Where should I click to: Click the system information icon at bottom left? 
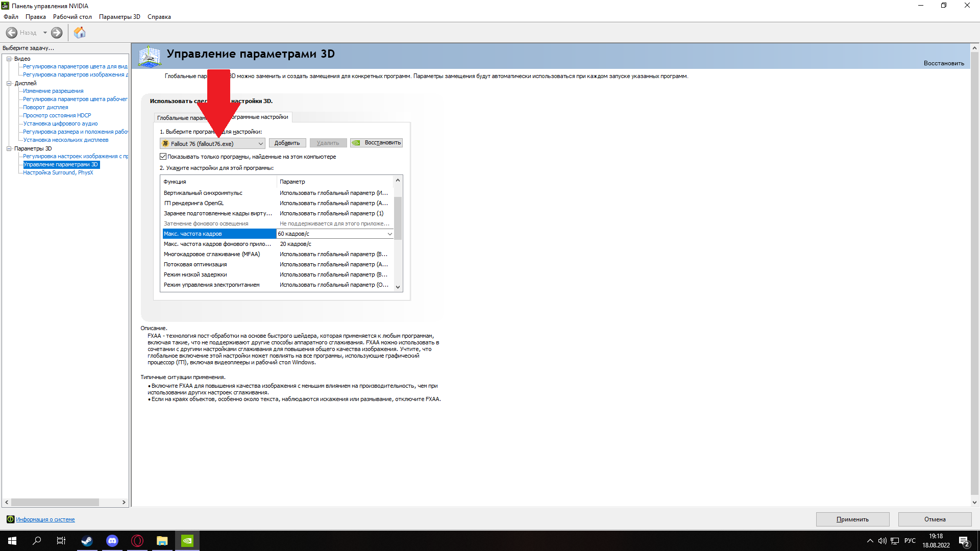click(x=10, y=519)
